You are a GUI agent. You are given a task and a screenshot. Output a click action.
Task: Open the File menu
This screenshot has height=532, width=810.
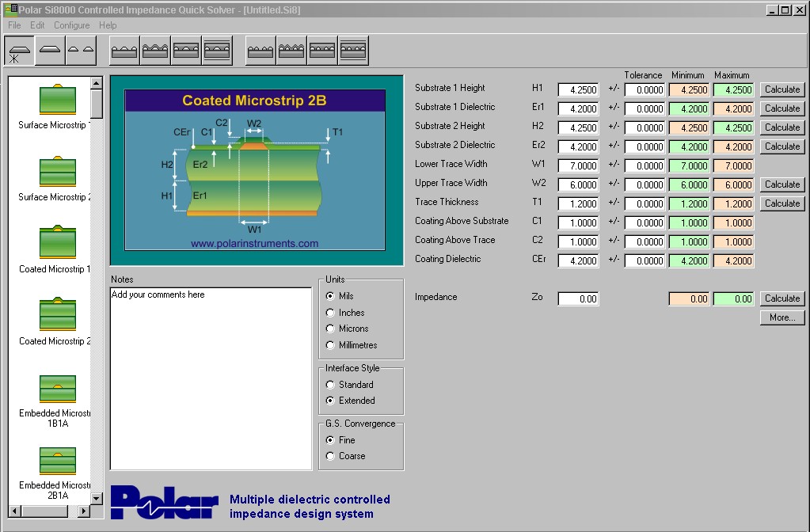(14, 25)
